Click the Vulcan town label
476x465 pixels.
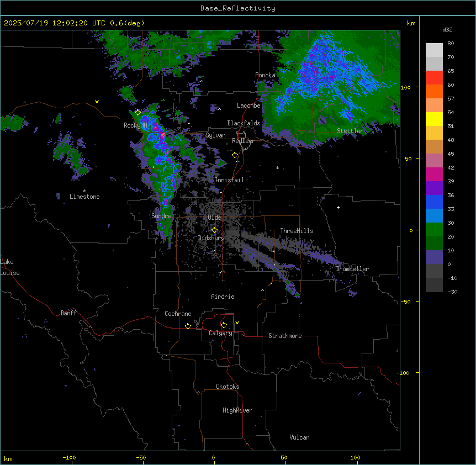click(x=299, y=437)
